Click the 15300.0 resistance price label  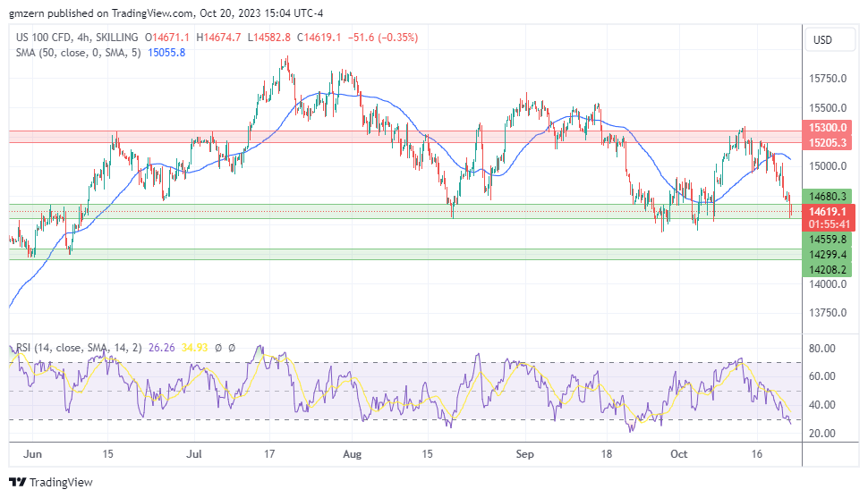coord(827,128)
